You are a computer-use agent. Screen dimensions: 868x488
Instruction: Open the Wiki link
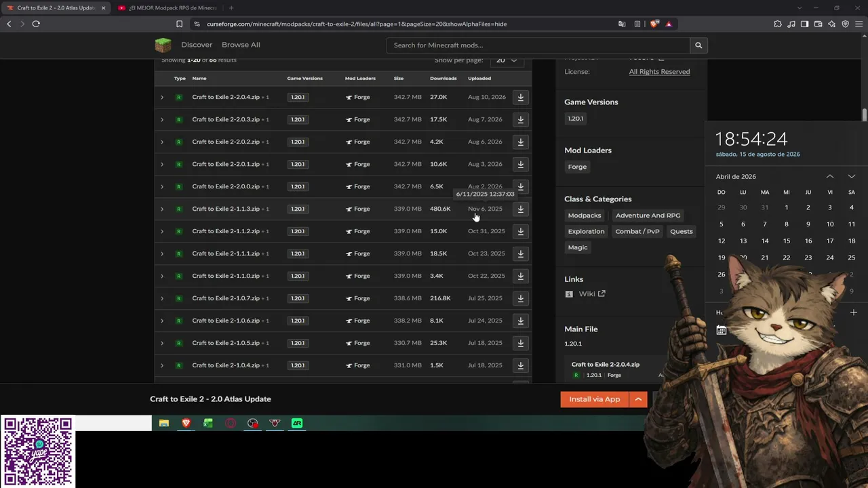(592, 293)
